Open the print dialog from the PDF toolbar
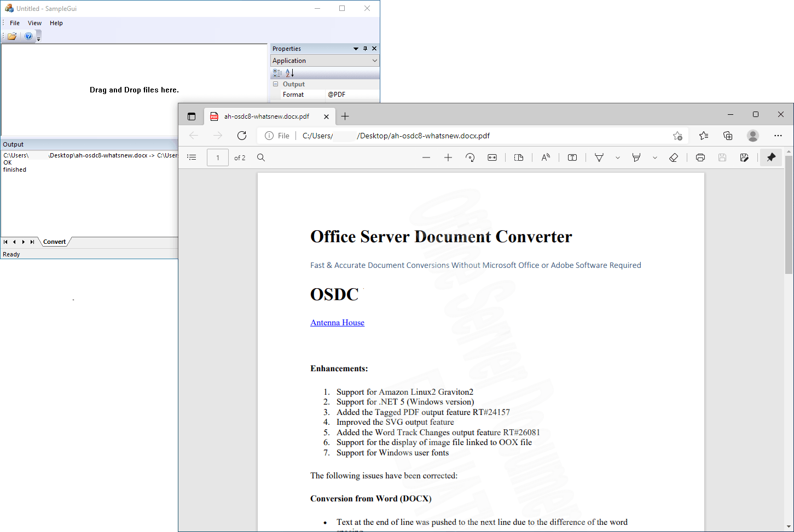 coord(700,157)
